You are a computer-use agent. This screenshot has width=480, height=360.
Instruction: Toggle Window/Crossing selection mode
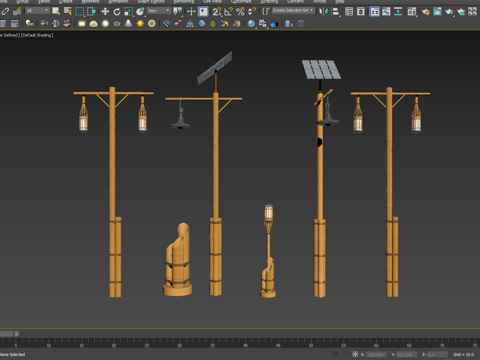pyautogui.click(x=91, y=12)
